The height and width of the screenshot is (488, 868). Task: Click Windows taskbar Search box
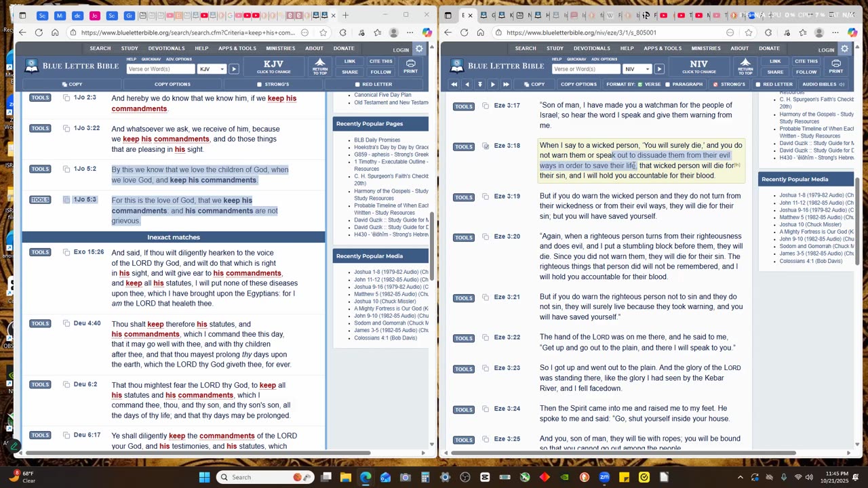pyautogui.click(x=265, y=477)
